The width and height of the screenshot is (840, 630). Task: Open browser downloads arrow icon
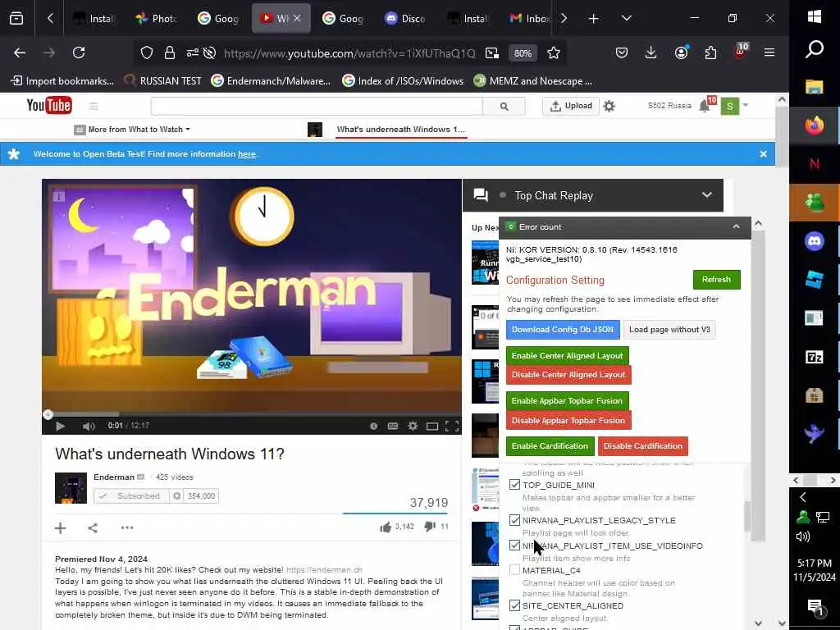coord(651,52)
